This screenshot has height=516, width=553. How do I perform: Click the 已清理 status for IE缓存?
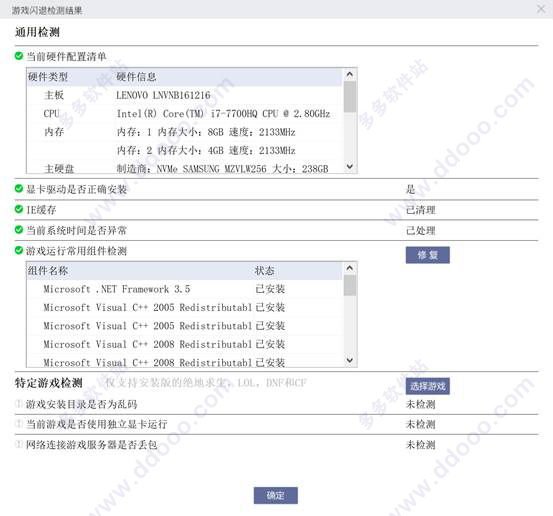point(420,210)
